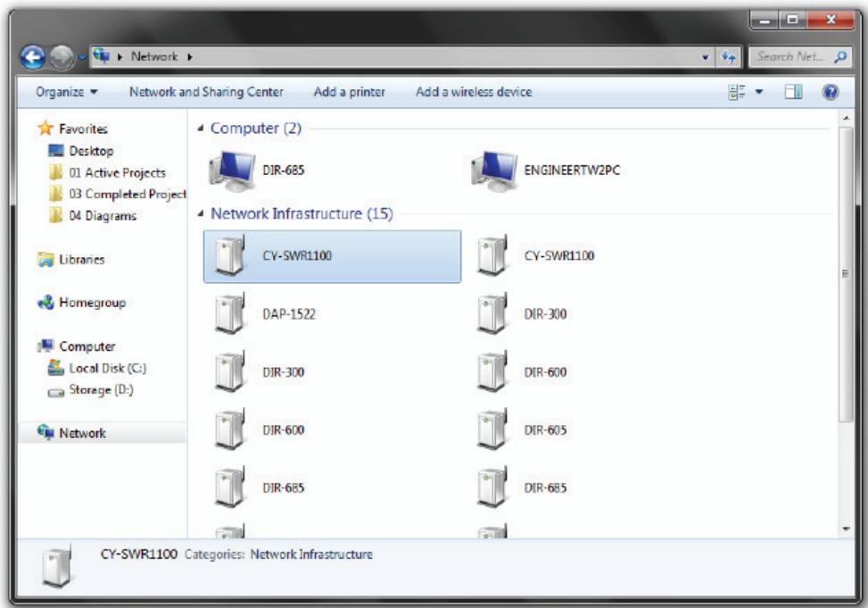Image resolution: width=868 pixels, height=608 pixels.
Task: Click the ENGINEERTW2PC name label
Action: (x=572, y=171)
